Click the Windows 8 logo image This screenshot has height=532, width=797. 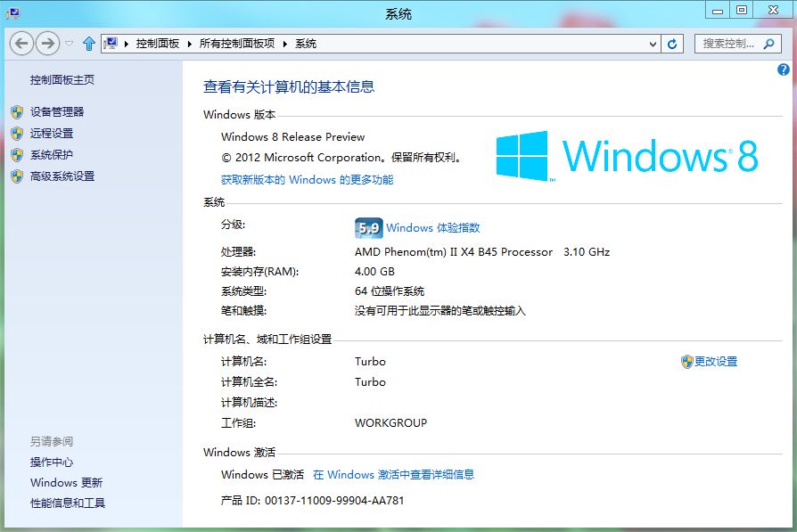point(628,156)
